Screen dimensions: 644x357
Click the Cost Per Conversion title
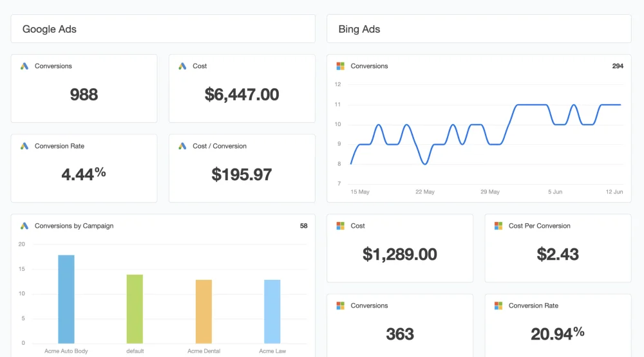539,226
